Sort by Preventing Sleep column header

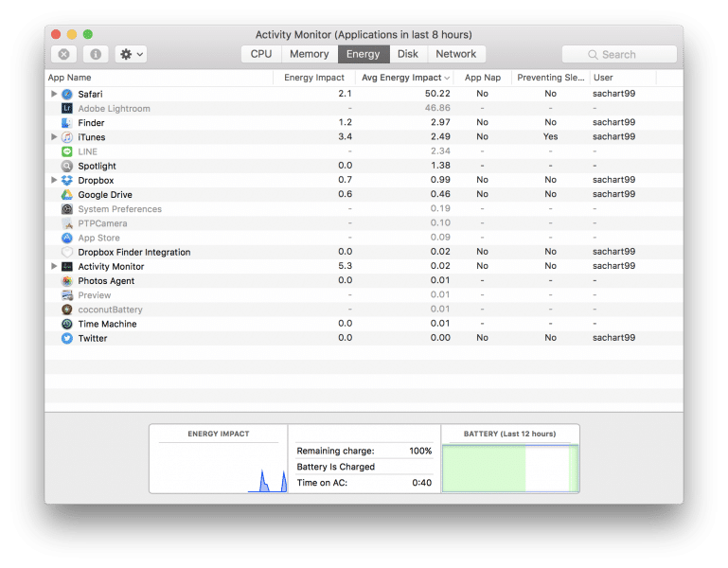[x=551, y=78]
